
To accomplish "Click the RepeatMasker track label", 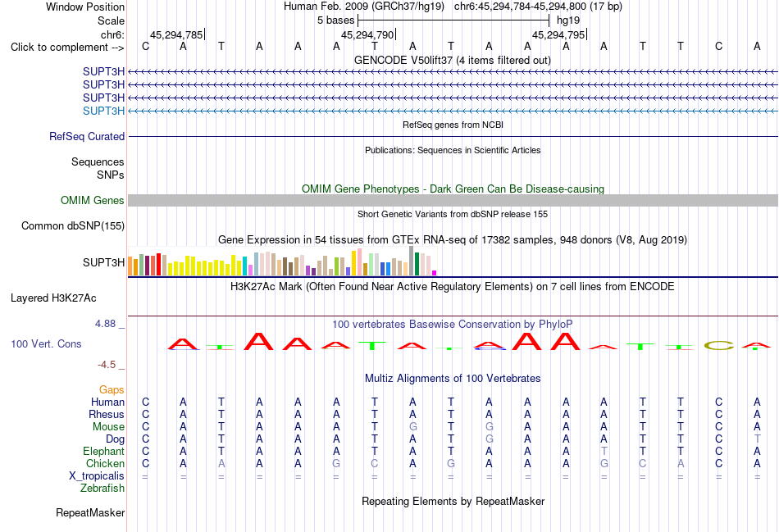I will click(90, 512).
